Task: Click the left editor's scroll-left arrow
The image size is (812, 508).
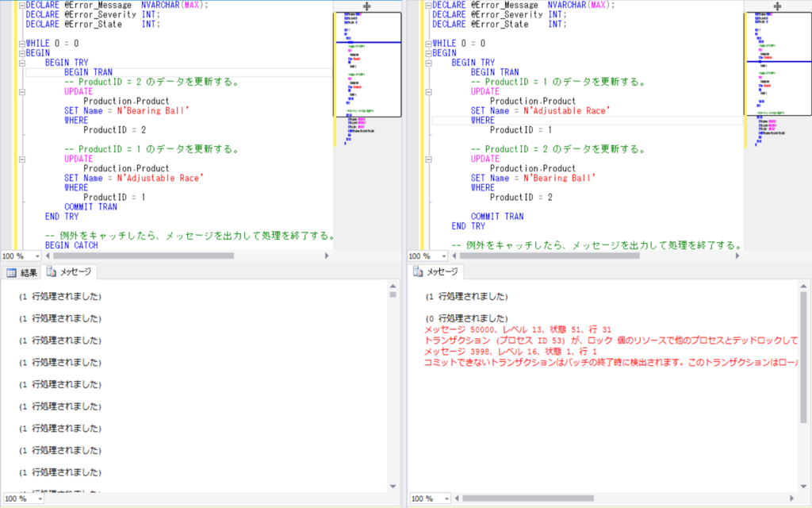Action: point(48,256)
